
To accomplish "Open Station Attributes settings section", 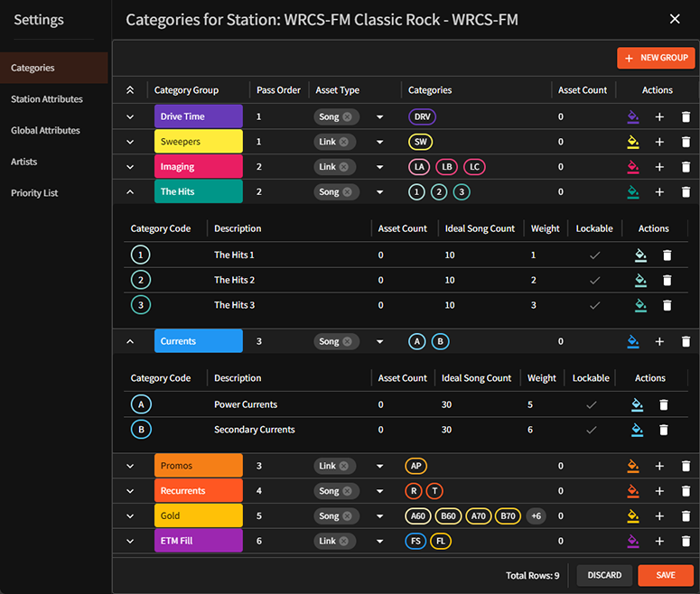I will click(47, 99).
